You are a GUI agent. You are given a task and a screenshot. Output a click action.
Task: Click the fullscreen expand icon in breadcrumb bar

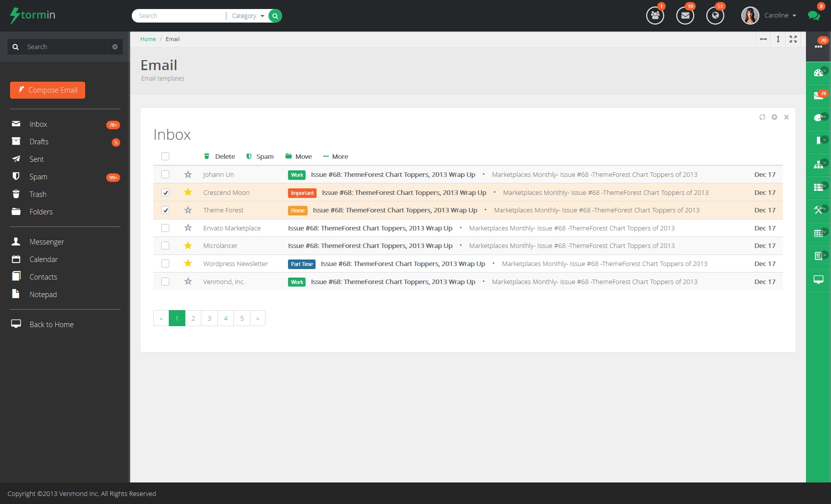[793, 39]
